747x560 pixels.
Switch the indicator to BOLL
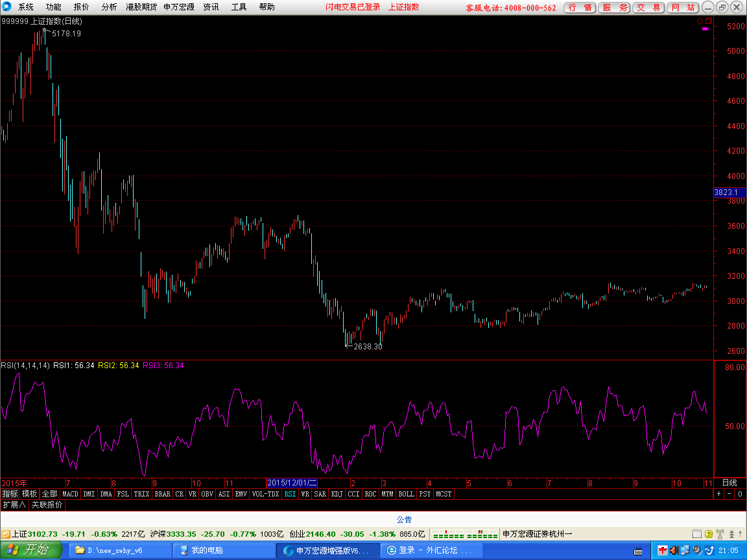pos(407,495)
